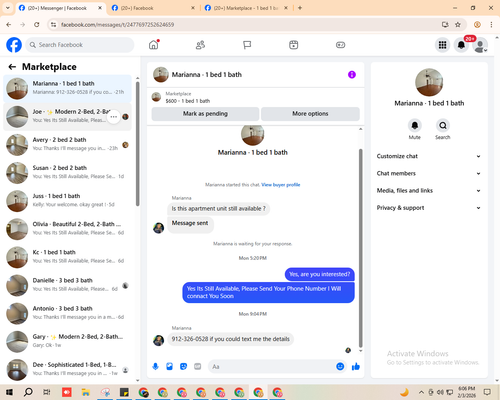The height and width of the screenshot is (400, 500).
Task: Bookmark this page with the star icon
Action: click(x=458, y=24)
